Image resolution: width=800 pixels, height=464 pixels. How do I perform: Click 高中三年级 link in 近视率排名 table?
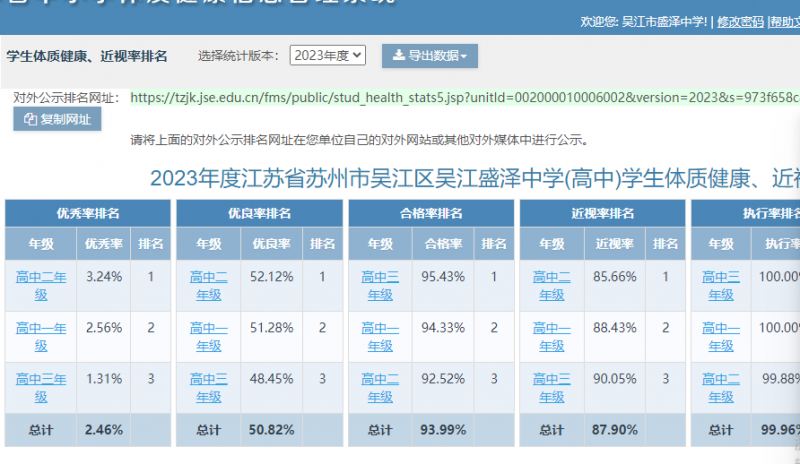[x=552, y=387]
